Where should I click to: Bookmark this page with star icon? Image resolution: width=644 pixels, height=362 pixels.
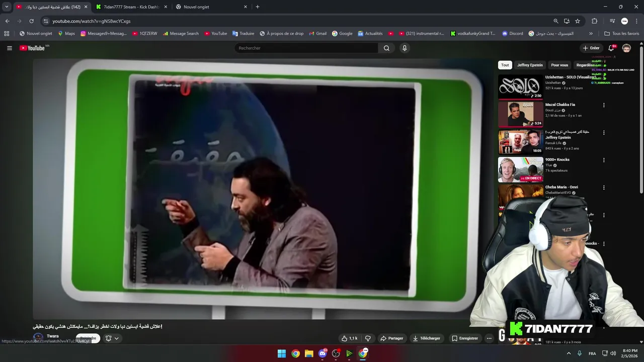coord(578,21)
